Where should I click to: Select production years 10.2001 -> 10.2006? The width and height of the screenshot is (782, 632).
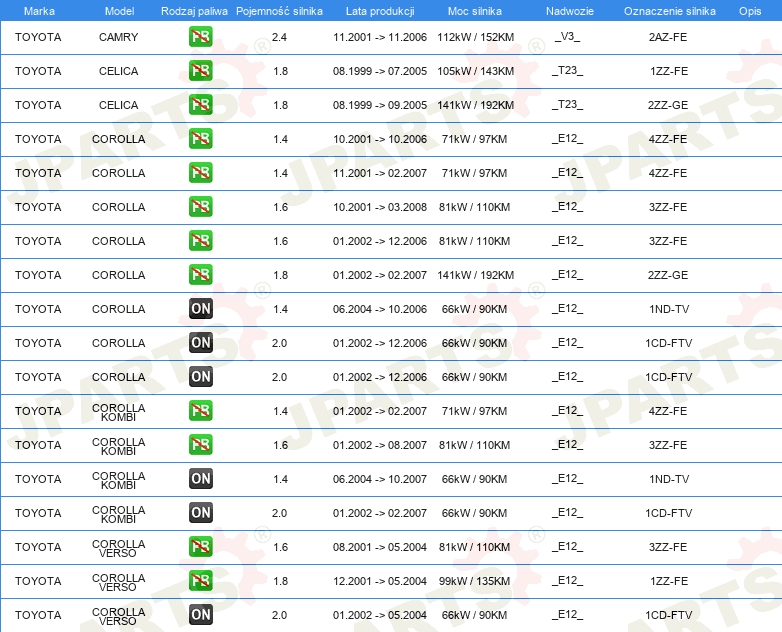(x=380, y=139)
